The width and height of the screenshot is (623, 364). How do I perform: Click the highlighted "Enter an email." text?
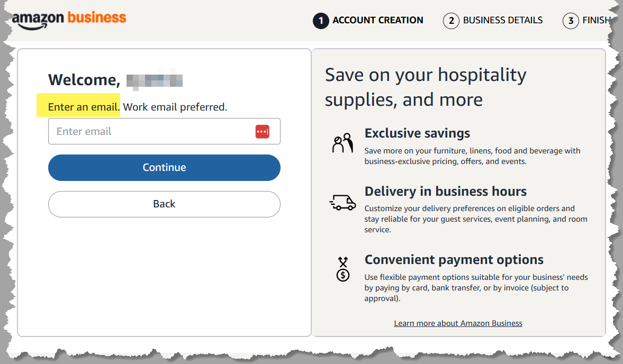click(x=84, y=107)
